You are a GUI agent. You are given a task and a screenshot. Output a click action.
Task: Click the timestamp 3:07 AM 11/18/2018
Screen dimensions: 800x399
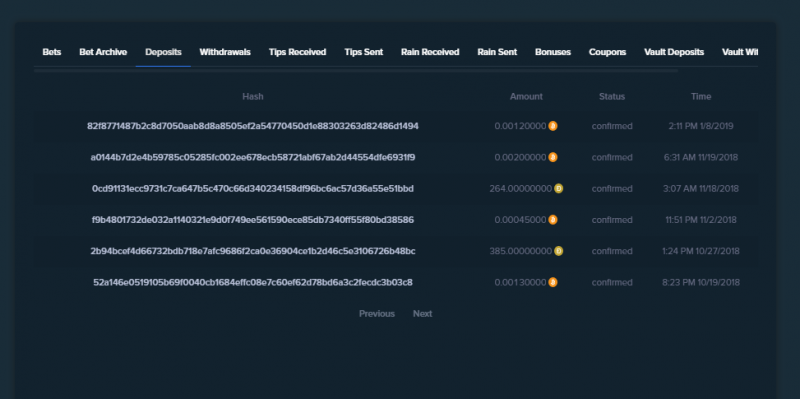pyautogui.click(x=701, y=189)
